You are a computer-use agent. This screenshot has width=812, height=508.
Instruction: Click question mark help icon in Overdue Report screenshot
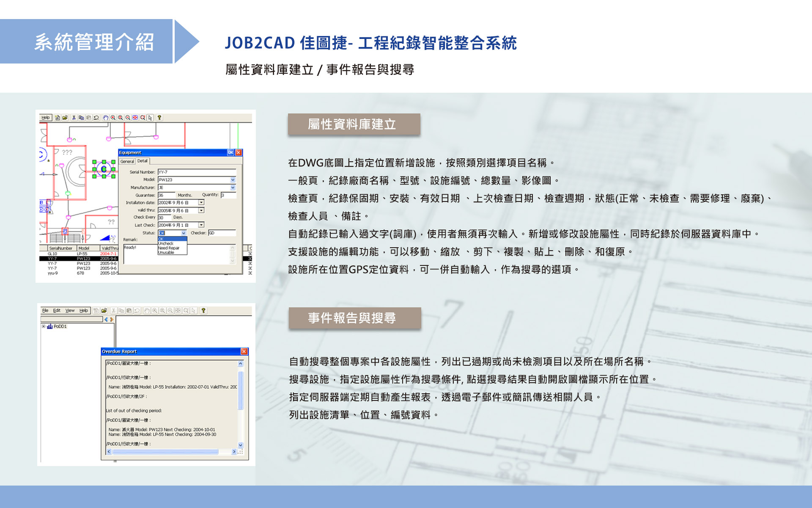[x=203, y=310]
